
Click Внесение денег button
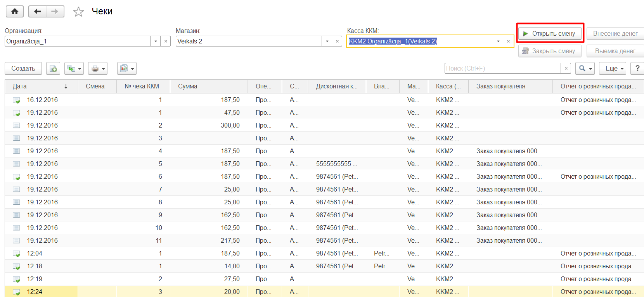[x=615, y=34]
